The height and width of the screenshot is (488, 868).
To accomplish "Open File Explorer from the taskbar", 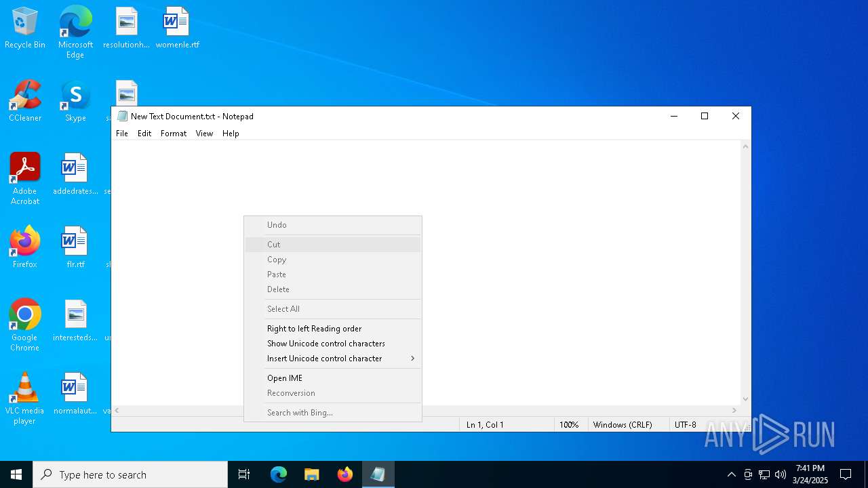I will 312,474.
